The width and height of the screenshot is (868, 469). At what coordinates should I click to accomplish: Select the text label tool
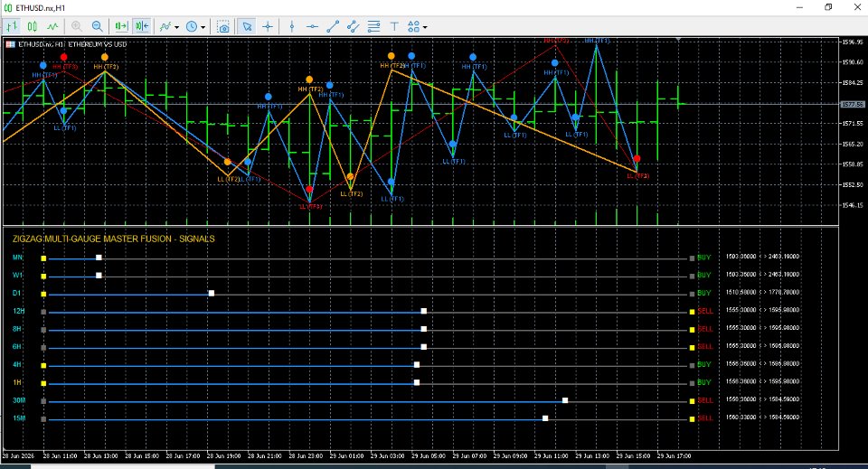click(394, 26)
